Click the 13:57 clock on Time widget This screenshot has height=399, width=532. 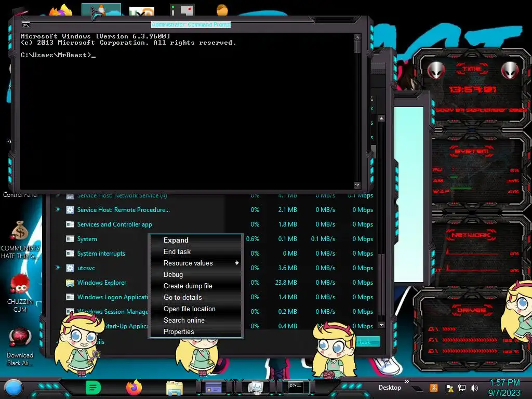coord(473,89)
